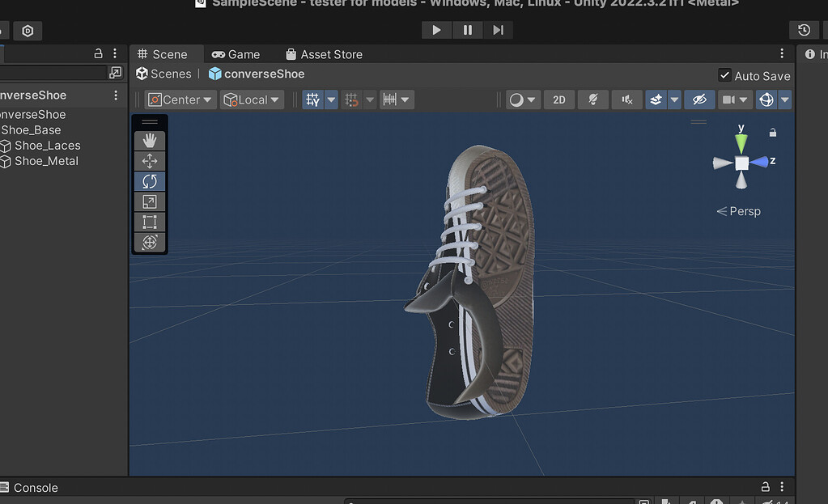
Task: Toggle grid visibility in Scene view
Action: coord(312,99)
